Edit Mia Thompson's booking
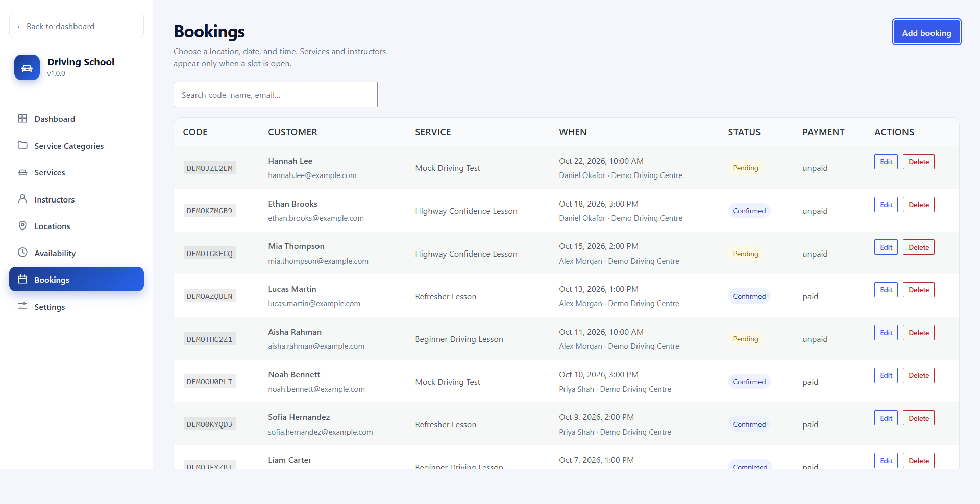Viewport: 980px width, 504px height. tap(886, 247)
